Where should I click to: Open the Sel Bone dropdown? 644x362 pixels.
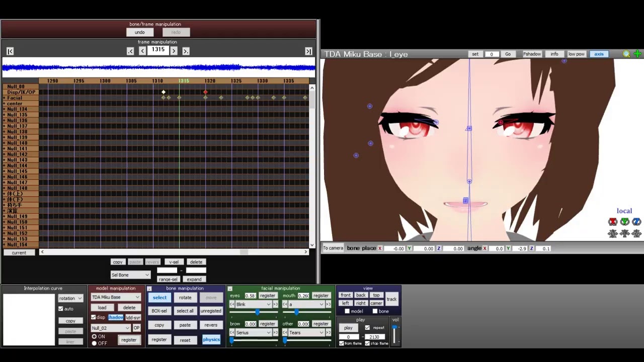(130, 275)
